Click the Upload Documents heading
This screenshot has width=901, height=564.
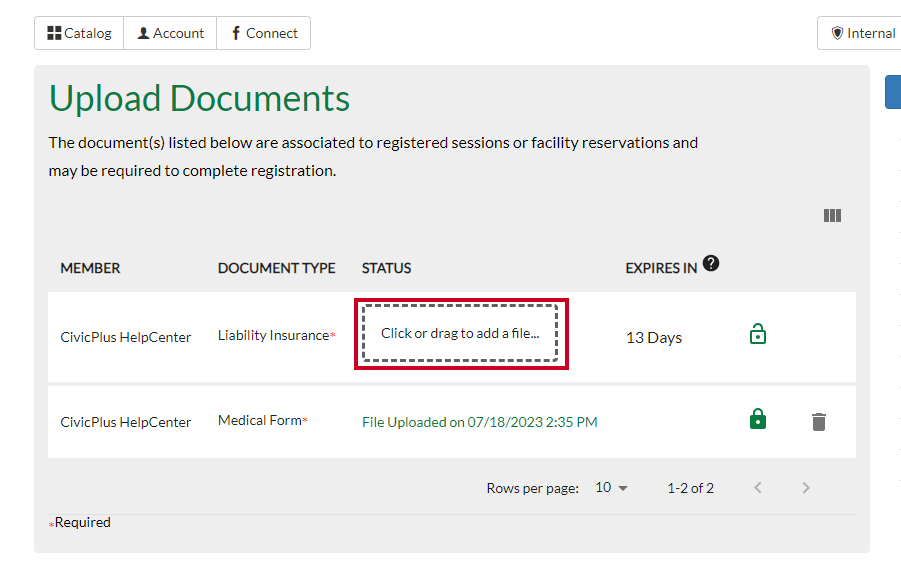[199, 98]
